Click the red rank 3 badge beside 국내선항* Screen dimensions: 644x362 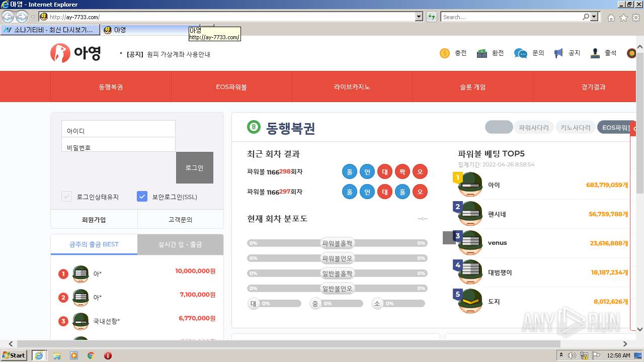point(63,321)
